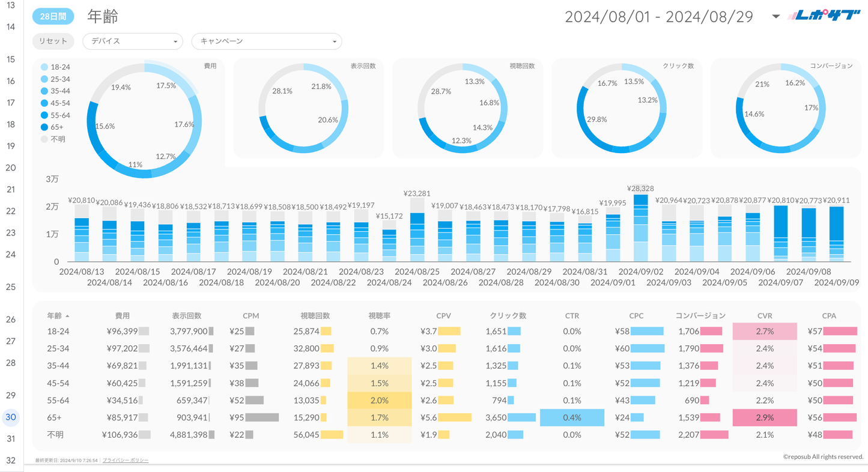Click the 2,207 conversions cell
Image resolution: width=868 pixels, height=472 pixels.
pos(688,435)
